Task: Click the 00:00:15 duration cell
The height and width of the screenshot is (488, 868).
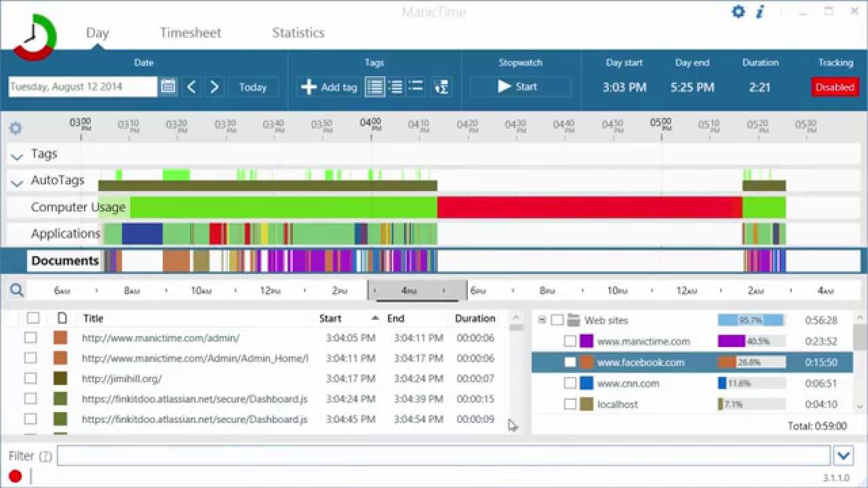Action: click(475, 399)
